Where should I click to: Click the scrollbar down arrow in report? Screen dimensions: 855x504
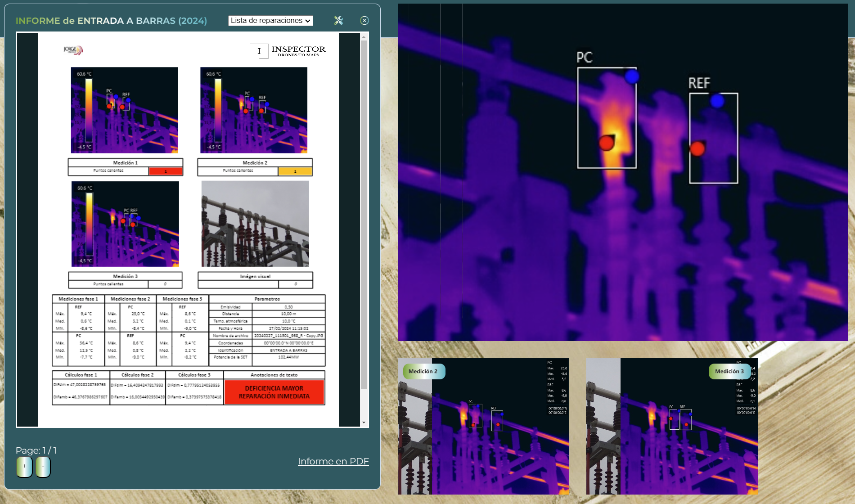(x=364, y=423)
